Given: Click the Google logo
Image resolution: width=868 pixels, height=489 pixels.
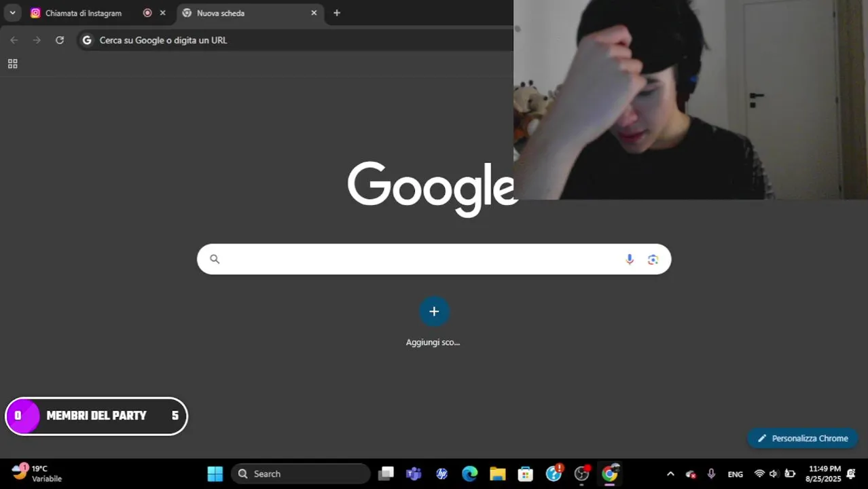Looking at the screenshot, I should pyautogui.click(x=433, y=188).
